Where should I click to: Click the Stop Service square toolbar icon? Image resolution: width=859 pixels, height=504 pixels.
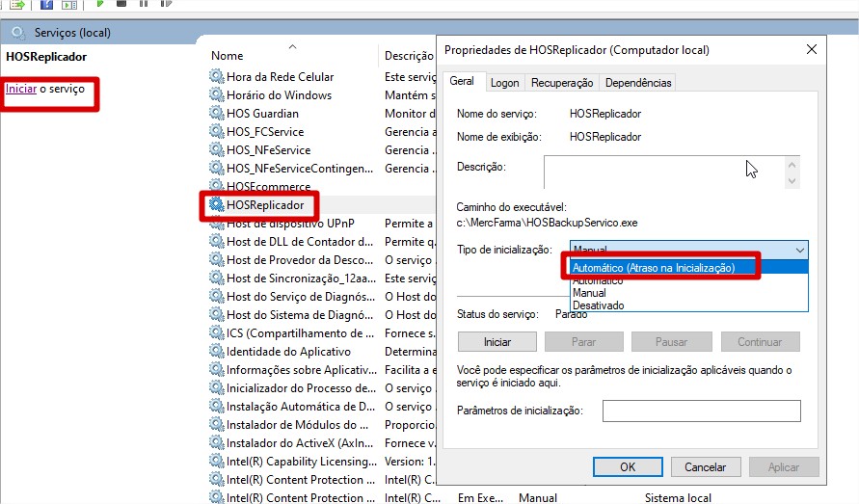tap(121, 3)
